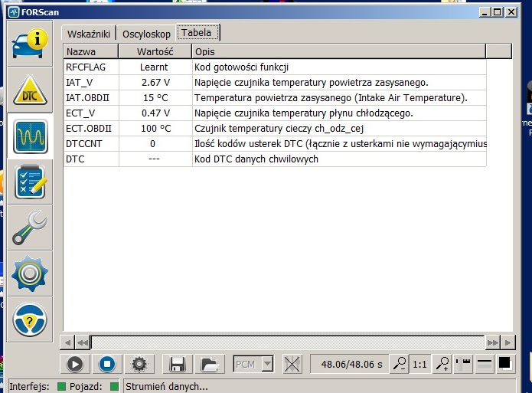Open PID configuration gear in bottom toolbar

point(139,364)
